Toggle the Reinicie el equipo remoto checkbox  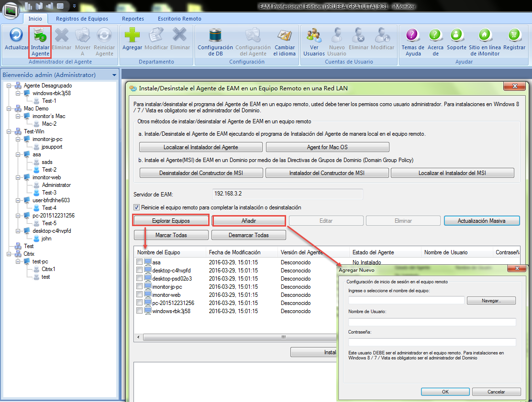click(x=137, y=207)
